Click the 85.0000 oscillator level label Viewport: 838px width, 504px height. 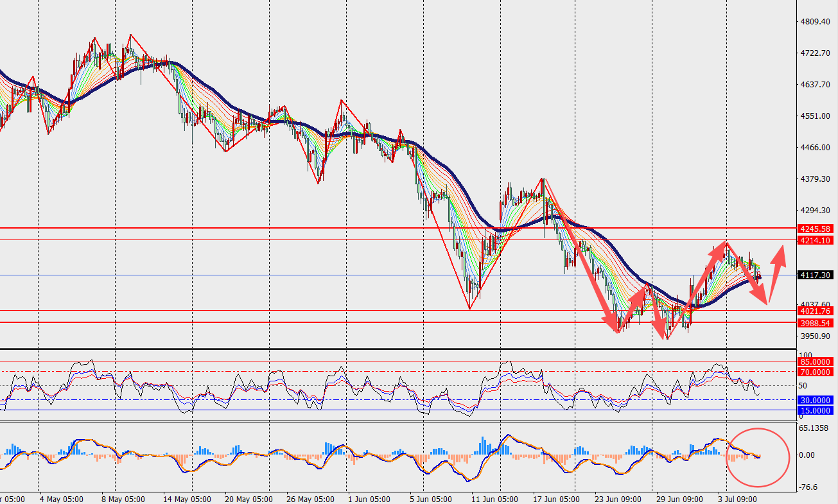tap(816, 361)
